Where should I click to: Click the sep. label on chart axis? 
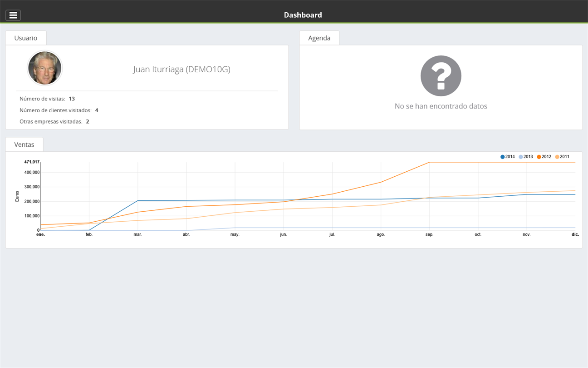coord(429,235)
